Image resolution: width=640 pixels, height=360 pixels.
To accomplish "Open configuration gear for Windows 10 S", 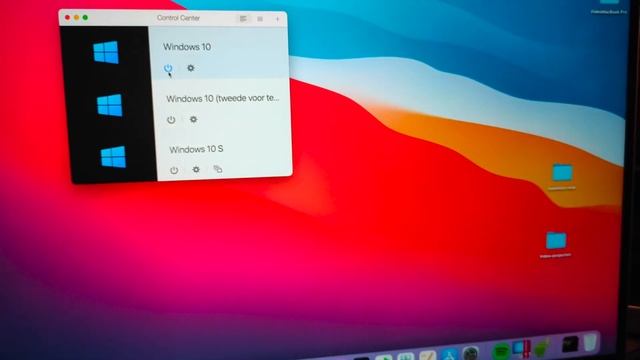I will tap(196, 169).
